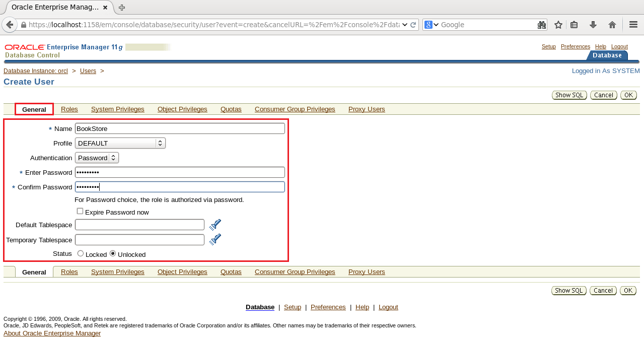Screen dimensions: 644x341
Task: Go to the Users breadcrumb link
Action: tap(88, 71)
